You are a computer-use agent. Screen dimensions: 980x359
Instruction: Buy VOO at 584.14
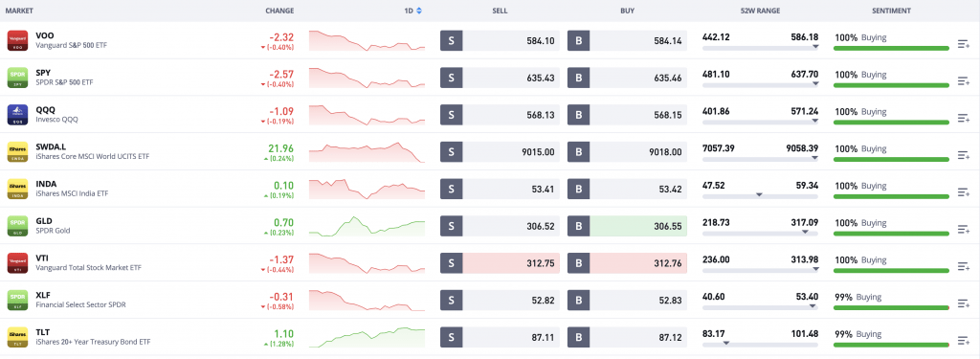click(x=627, y=40)
